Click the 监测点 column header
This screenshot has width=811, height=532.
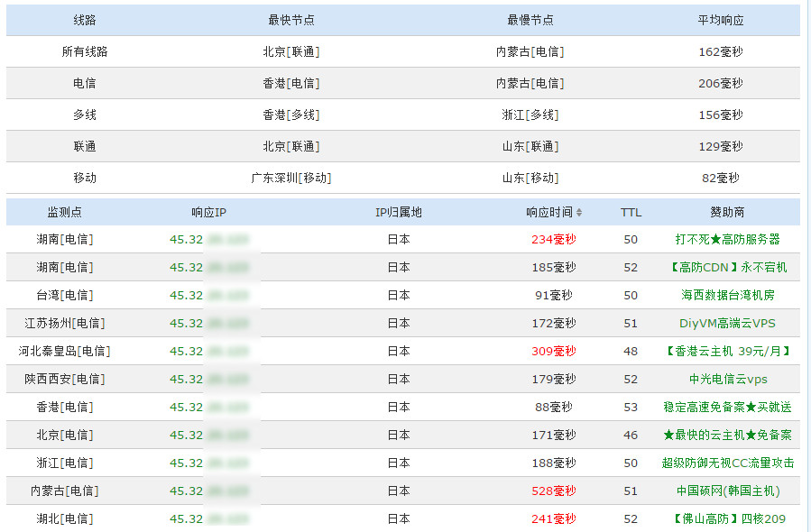tap(64, 212)
